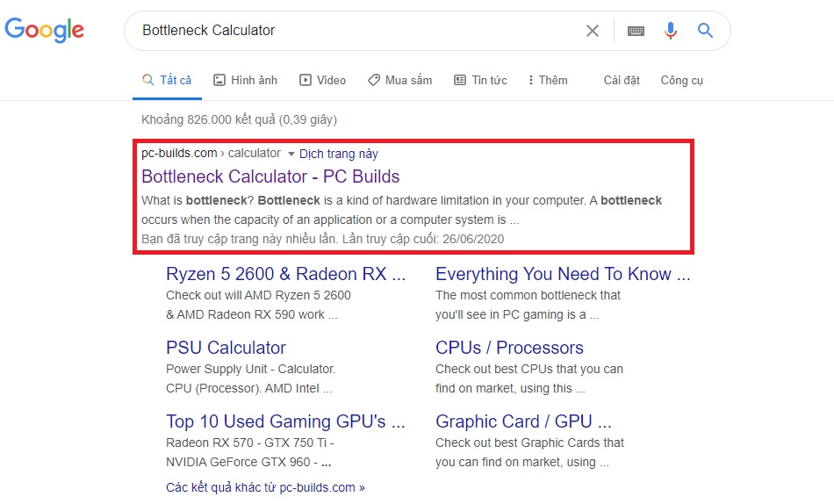Expand the Thêm menu
Image resolution: width=834 pixels, height=504 pixels.
[548, 81]
